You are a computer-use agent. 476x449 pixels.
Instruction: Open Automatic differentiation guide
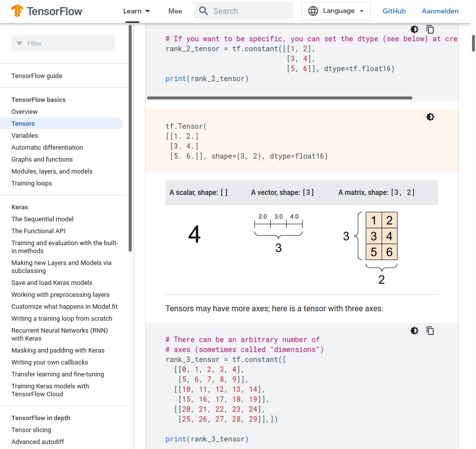click(47, 148)
